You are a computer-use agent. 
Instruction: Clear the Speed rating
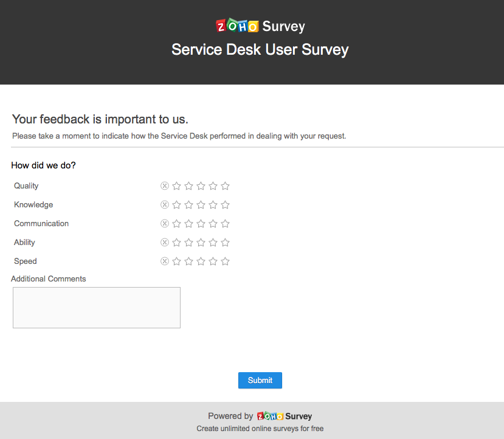pyautogui.click(x=164, y=261)
